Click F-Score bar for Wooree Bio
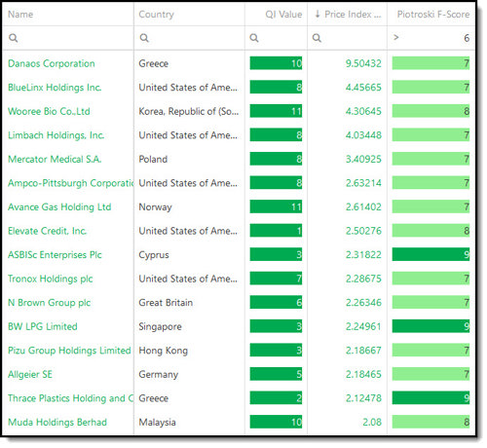Screen dimensions: 487x448 click(431, 111)
